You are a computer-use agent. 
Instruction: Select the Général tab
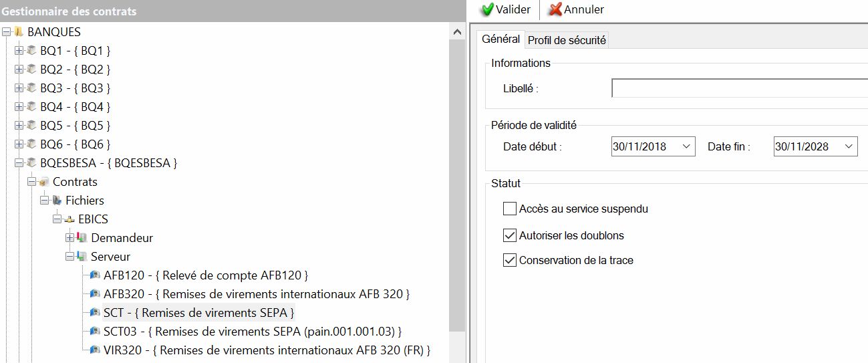(500, 39)
